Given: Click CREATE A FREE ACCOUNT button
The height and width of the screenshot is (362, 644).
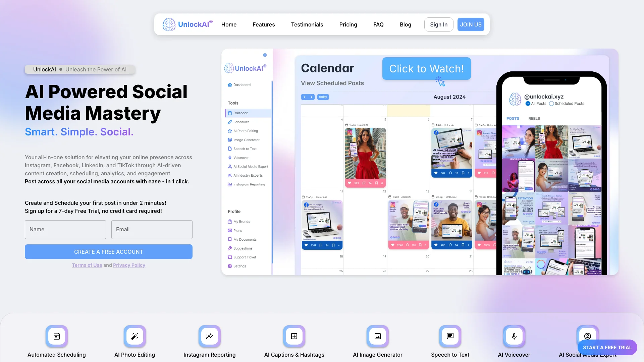Looking at the screenshot, I should tap(108, 251).
